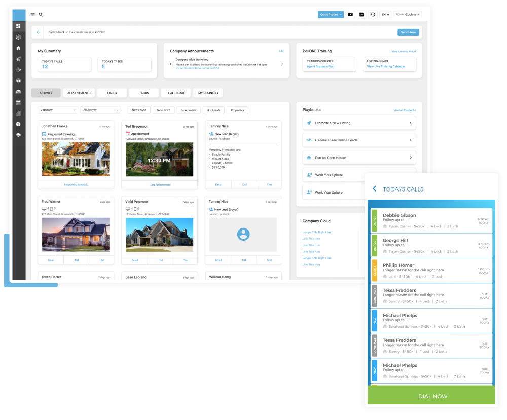
Task: Click the back arrow beside classic version notice
Action: pos(38,32)
